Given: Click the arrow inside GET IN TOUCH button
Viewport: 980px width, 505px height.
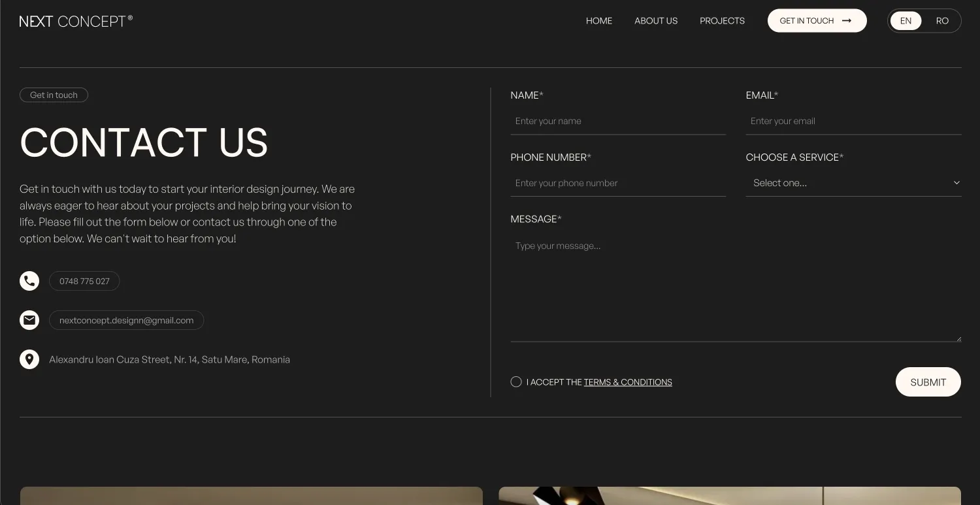Looking at the screenshot, I should click(x=846, y=20).
